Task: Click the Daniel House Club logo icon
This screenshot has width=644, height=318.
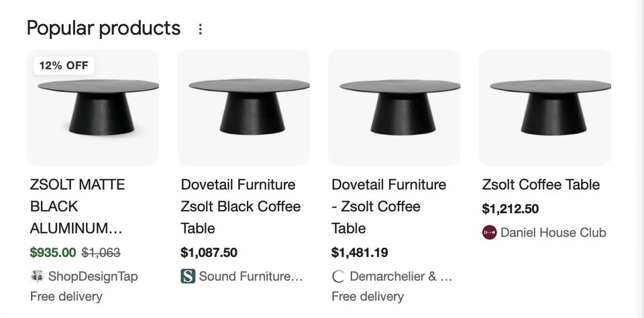Action: (x=489, y=232)
